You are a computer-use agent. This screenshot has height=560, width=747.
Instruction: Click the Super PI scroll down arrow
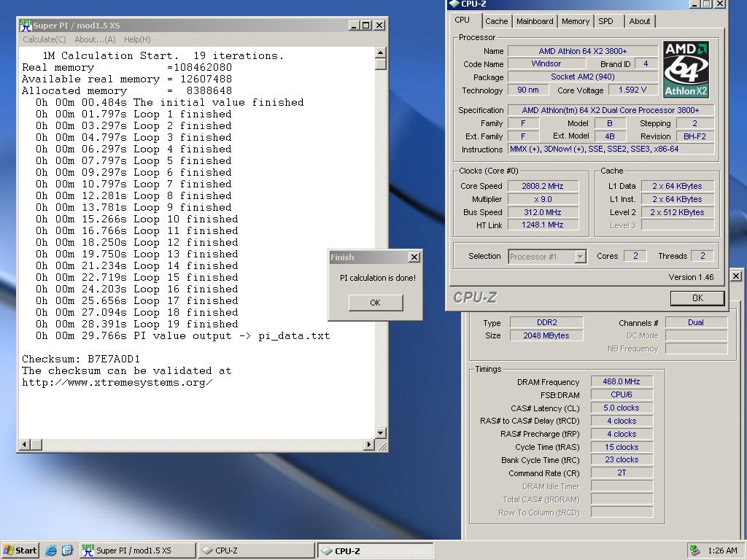point(380,433)
